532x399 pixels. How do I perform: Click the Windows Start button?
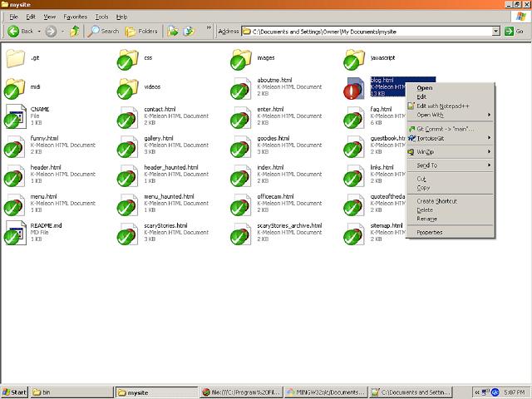pyautogui.click(x=15, y=392)
